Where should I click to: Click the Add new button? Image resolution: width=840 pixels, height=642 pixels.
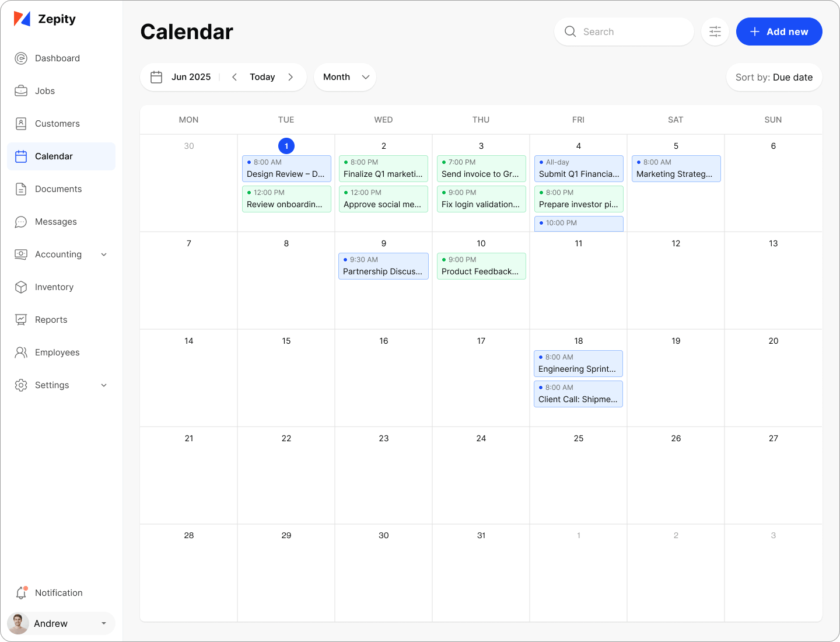[779, 32]
